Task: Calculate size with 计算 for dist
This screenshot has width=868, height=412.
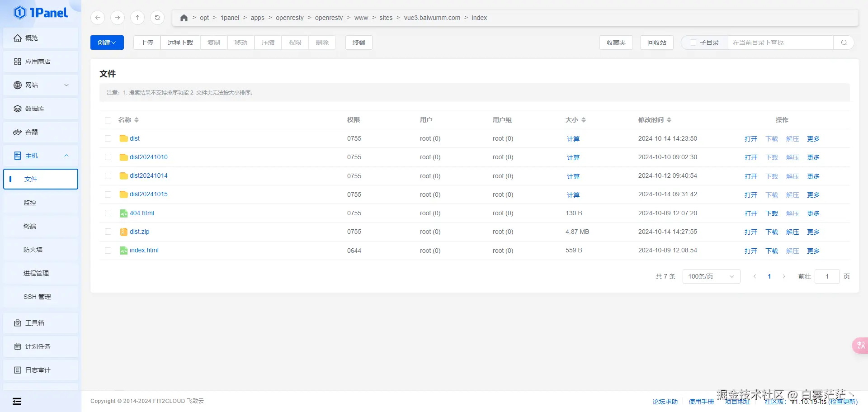Action: point(573,139)
